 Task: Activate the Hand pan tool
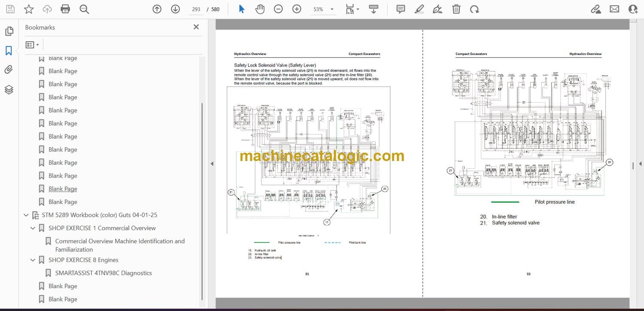click(260, 9)
